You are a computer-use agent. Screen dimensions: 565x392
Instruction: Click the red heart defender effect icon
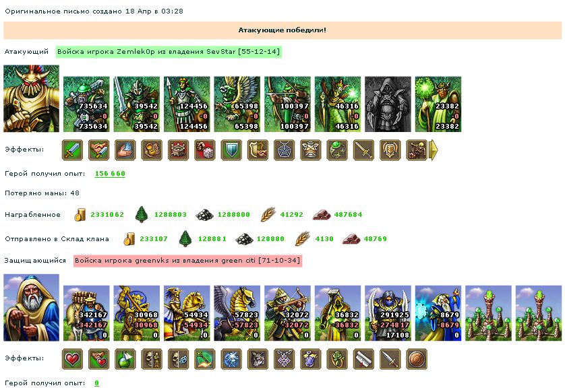pyautogui.click(x=72, y=359)
